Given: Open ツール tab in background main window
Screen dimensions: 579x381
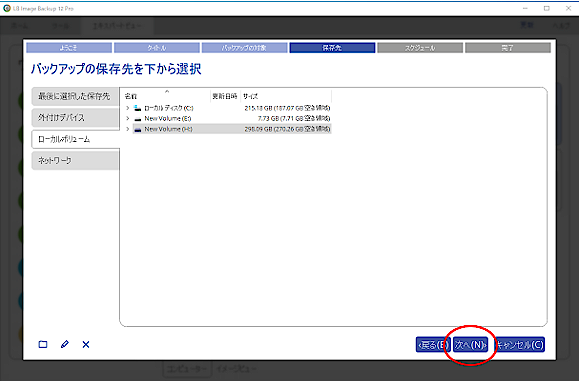Looking at the screenshot, I should coord(60,25).
